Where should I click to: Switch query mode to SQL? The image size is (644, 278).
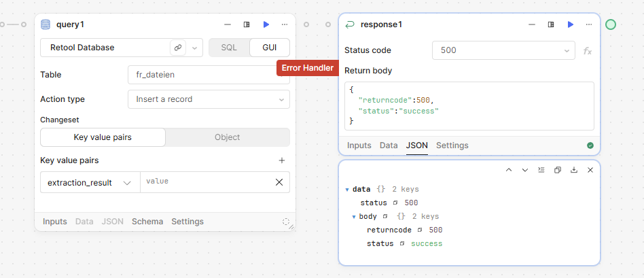[229, 48]
